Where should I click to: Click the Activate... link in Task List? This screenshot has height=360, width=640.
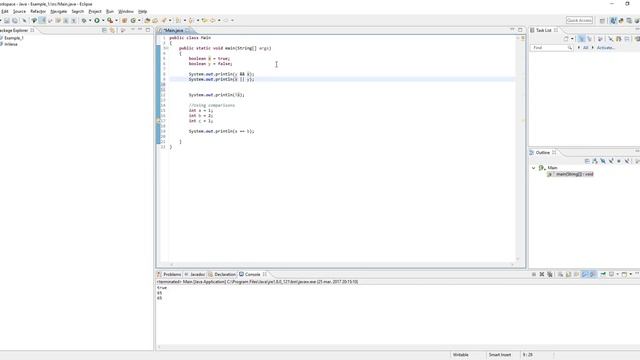606,48
